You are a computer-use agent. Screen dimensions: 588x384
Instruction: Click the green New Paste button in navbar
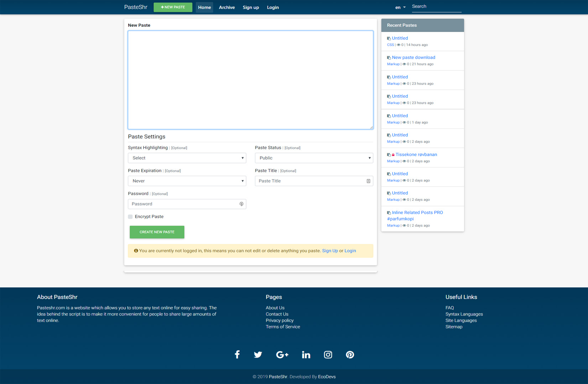(173, 7)
